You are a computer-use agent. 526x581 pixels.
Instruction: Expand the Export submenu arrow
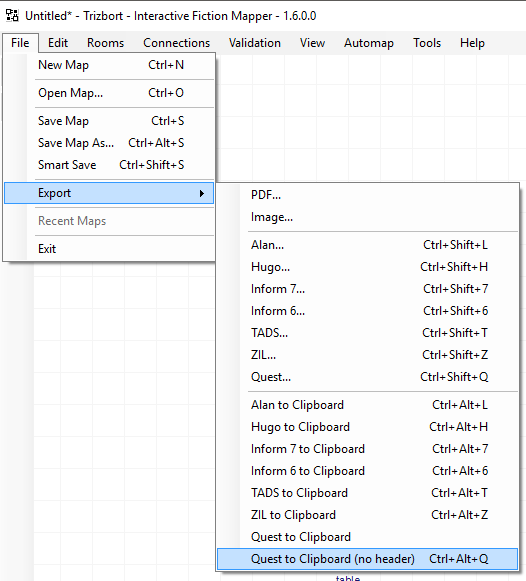(x=202, y=193)
